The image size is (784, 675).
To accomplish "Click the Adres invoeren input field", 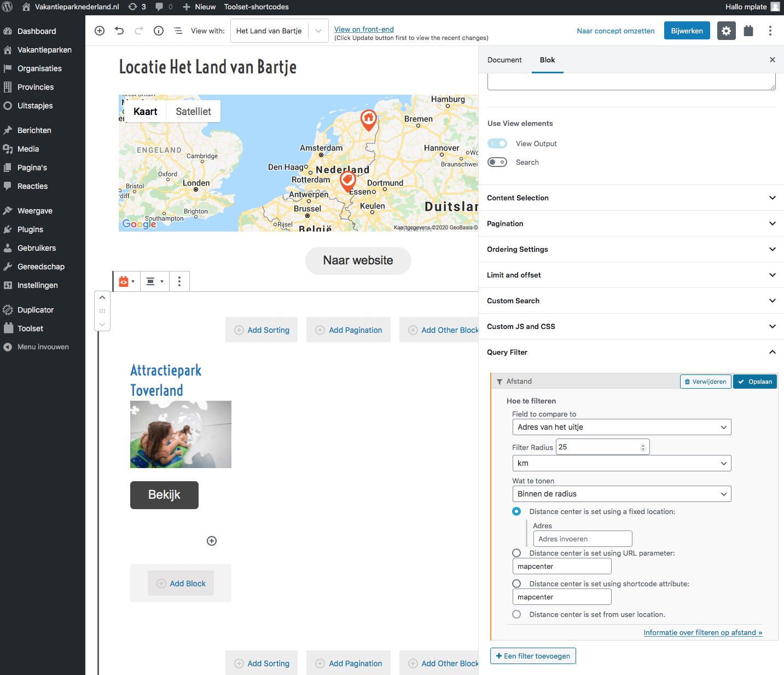I will (582, 539).
